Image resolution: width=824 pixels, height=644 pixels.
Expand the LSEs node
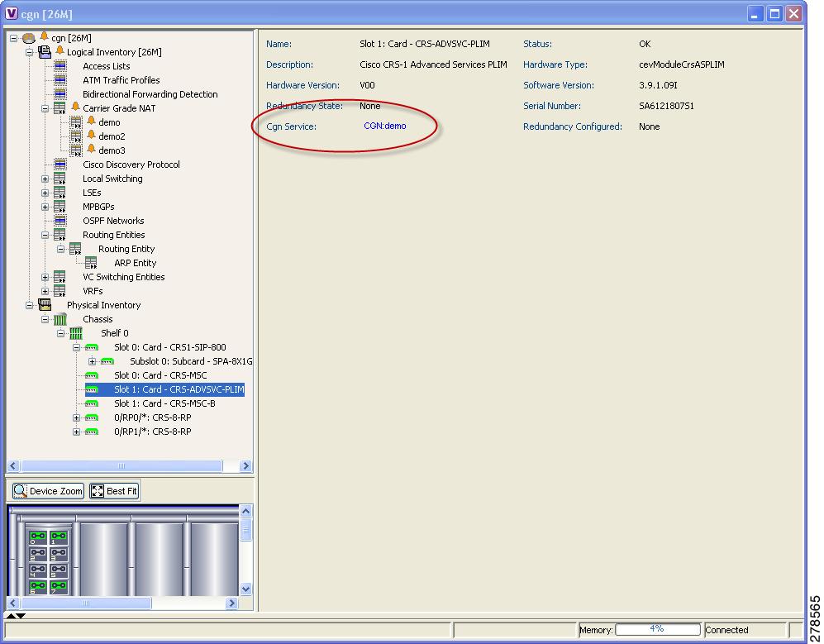point(45,193)
